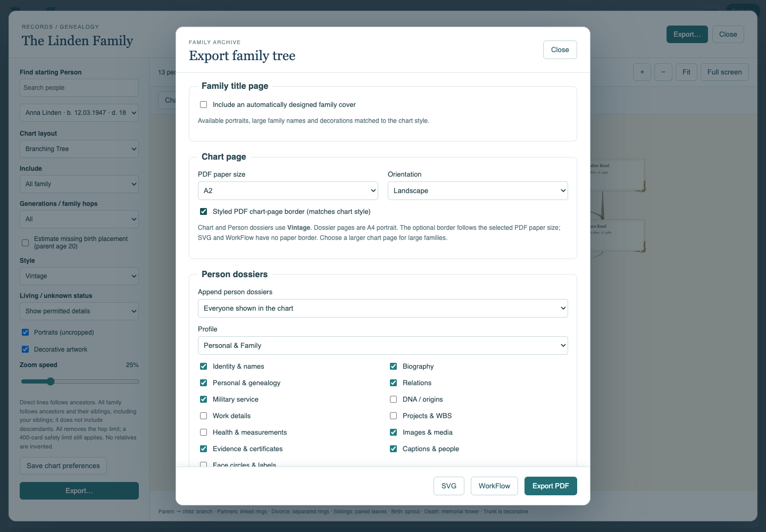Export as SVG

(x=449, y=486)
